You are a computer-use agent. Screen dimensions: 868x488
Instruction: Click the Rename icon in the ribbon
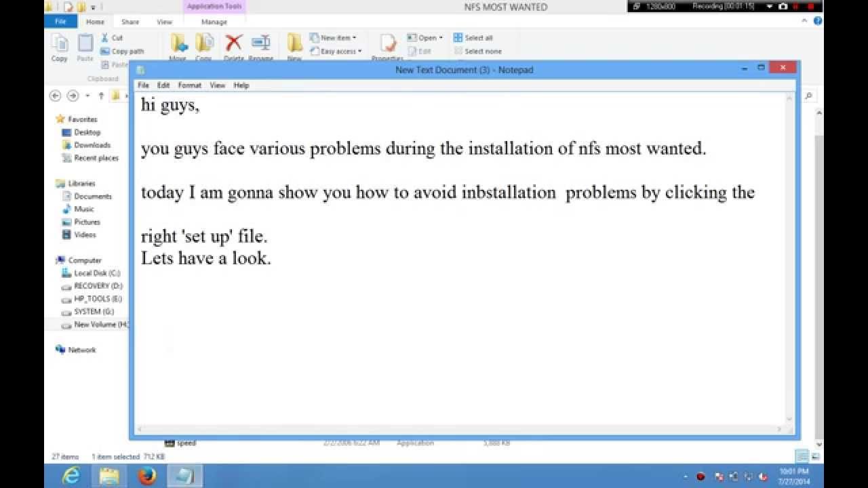(x=260, y=43)
